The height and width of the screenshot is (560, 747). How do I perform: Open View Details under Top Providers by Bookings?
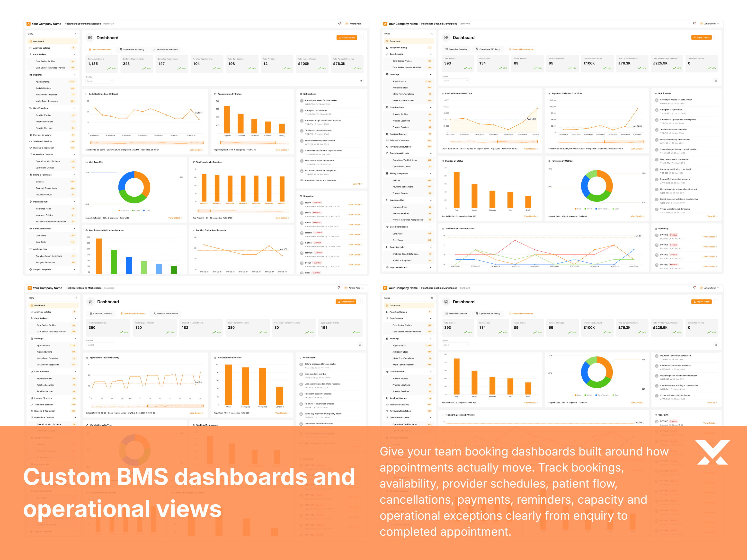click(x=282, y=218)
